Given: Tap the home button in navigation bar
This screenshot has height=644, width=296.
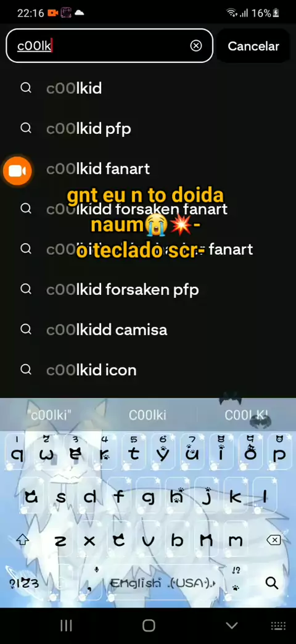Looking at the screenshot, I should point(149,625).
